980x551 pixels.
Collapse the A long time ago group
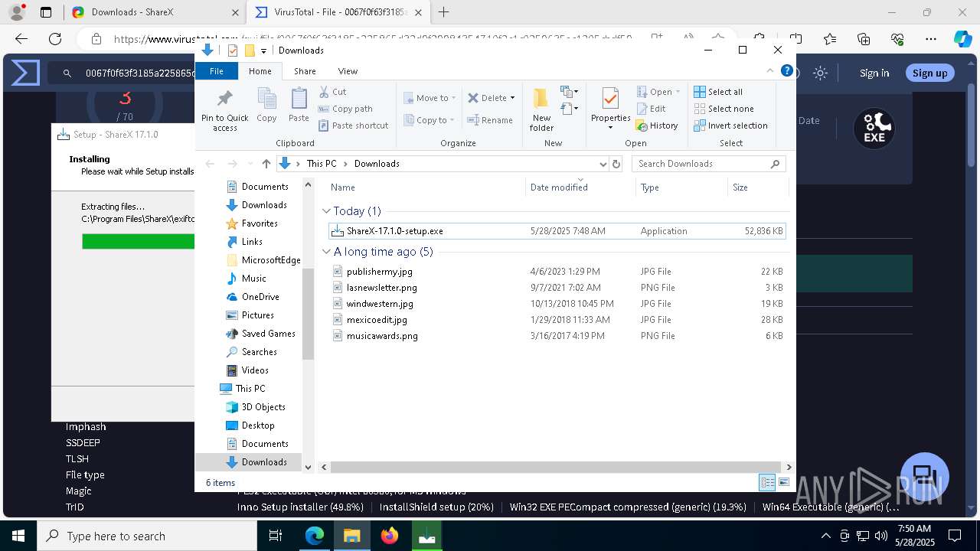point(326,252)
